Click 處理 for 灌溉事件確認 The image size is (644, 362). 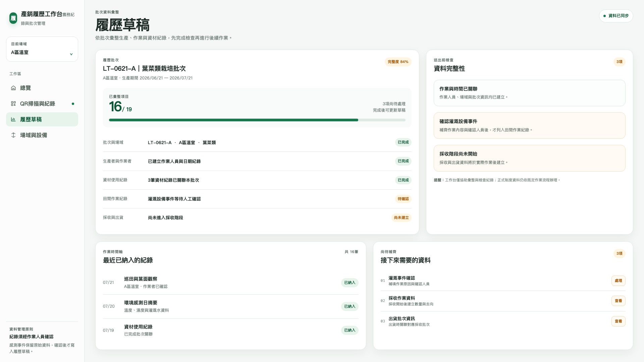pos(618,281)
